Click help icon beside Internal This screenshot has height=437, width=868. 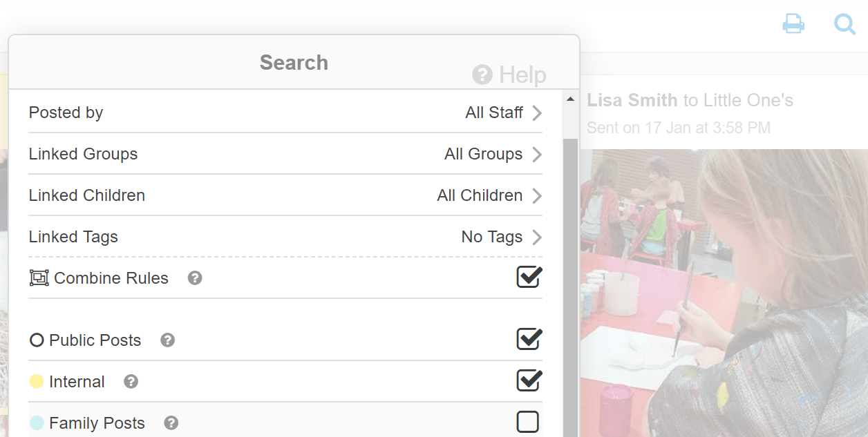pyautogui.click(x=131, y=382)
